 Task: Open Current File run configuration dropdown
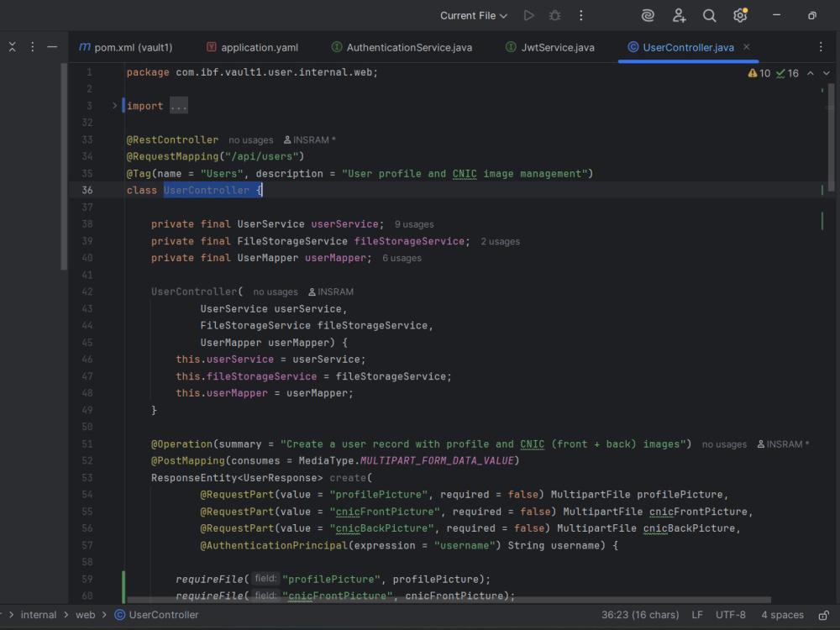(474, 15)
